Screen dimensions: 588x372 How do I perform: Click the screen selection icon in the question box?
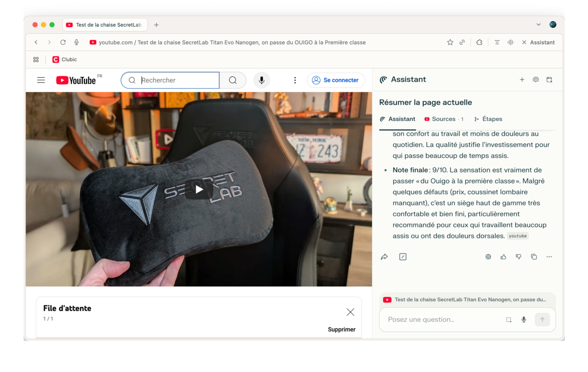pyautogui.click(x=509, y=320)
